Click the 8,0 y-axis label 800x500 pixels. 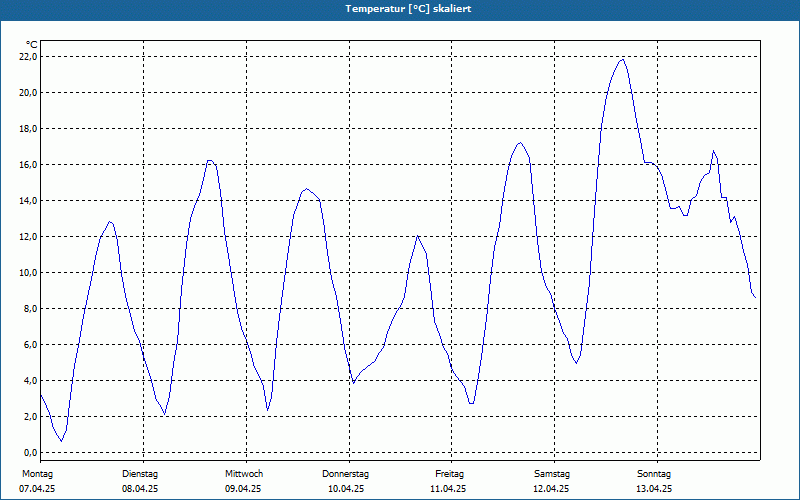[x=30, y=309]
